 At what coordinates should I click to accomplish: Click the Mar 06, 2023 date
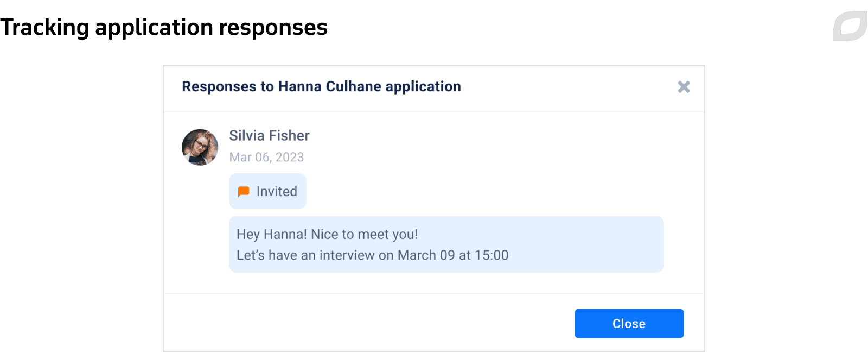[x=266, y=157]
